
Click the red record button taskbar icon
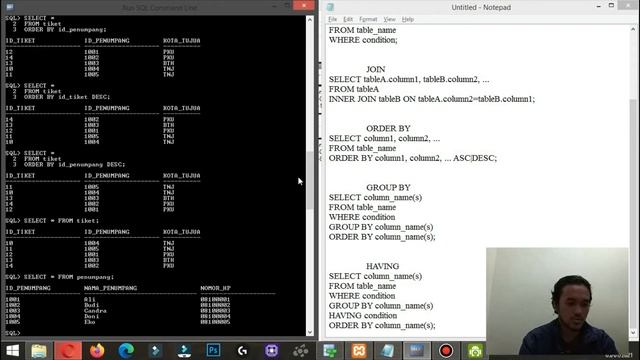446,351
